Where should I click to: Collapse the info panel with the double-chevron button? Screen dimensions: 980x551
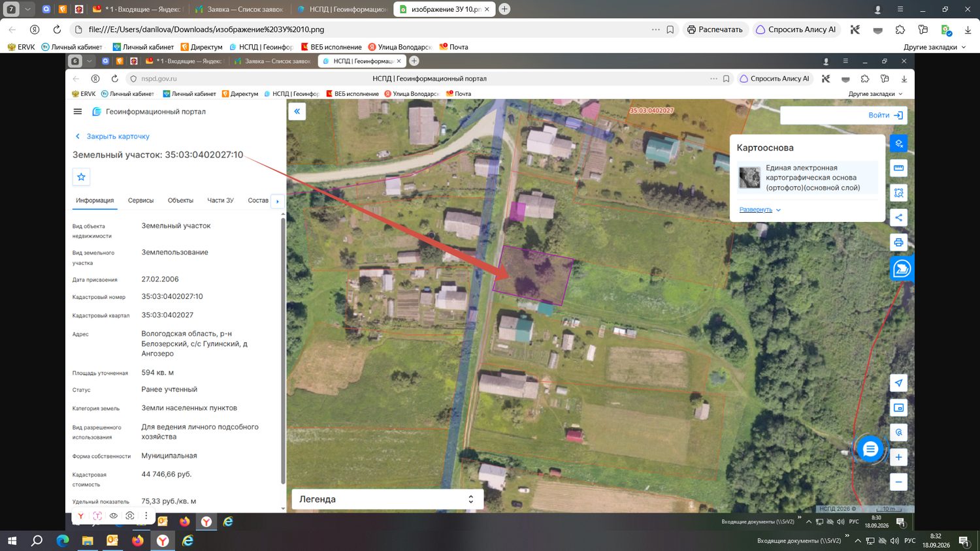coord(297,112)
